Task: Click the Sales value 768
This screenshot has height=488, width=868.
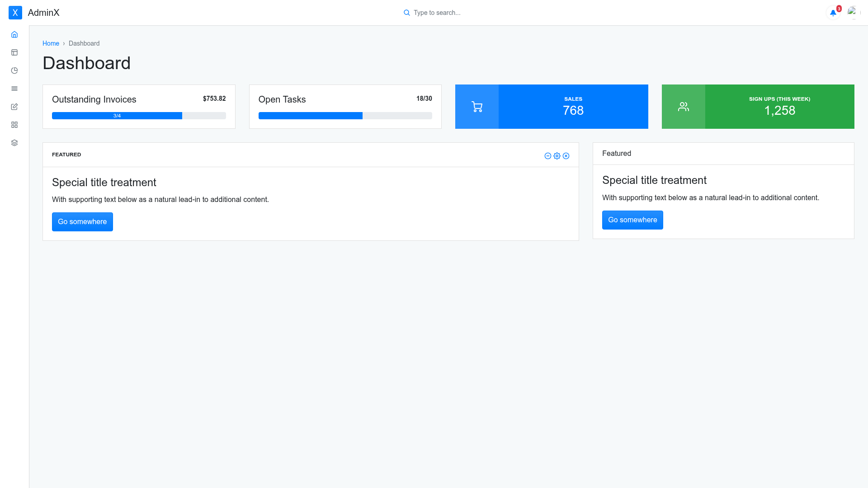Action: pos(573,110)
